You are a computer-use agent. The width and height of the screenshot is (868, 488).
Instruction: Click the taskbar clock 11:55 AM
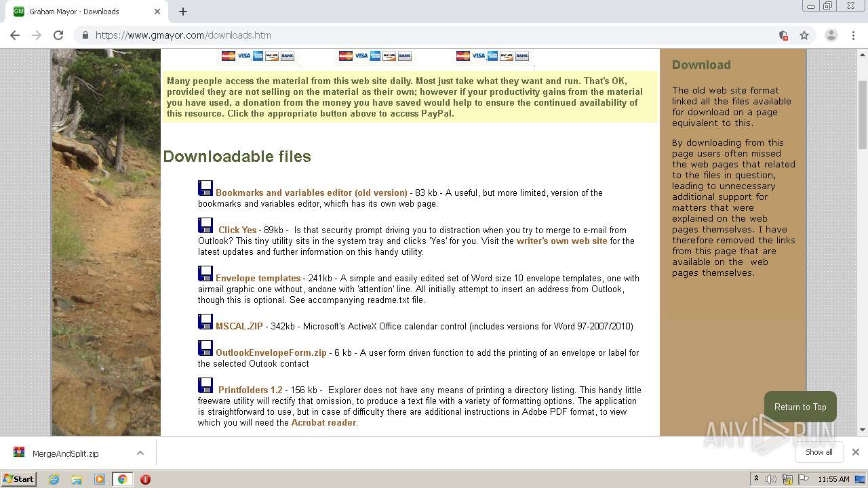833,479
